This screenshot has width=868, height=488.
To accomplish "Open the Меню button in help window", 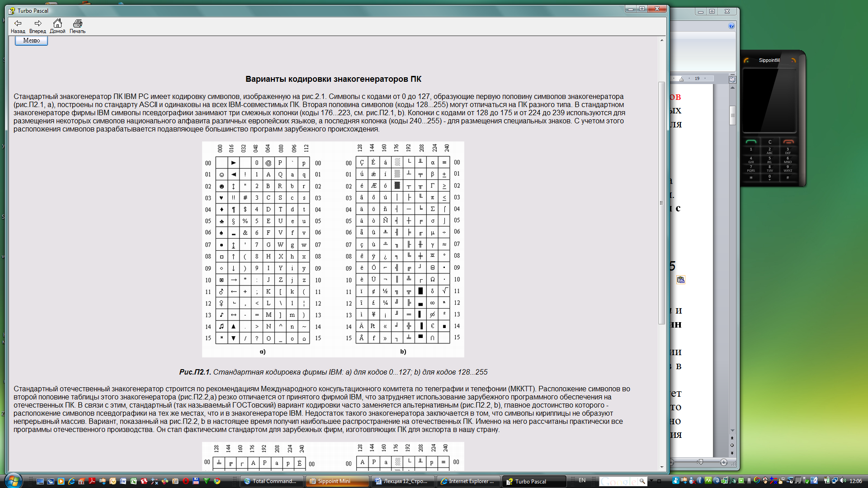I will click(x=31, y=41).
